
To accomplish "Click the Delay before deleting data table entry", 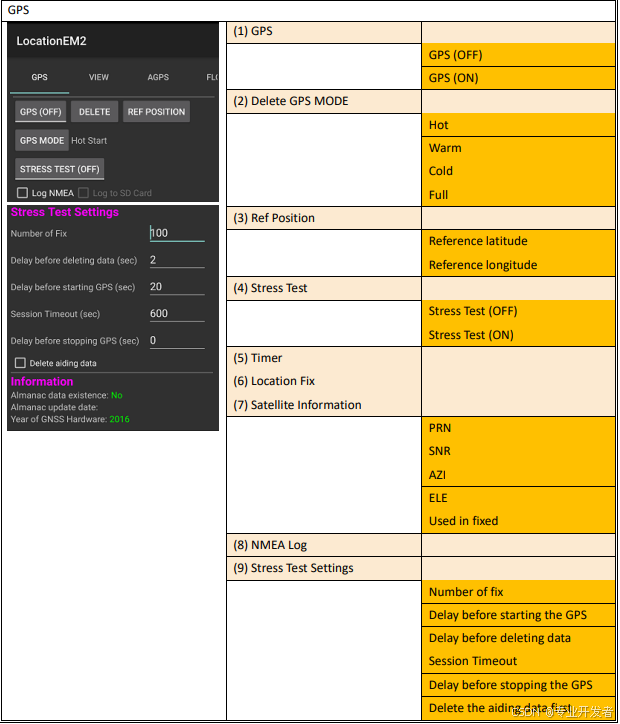I will tap(500, 638).
